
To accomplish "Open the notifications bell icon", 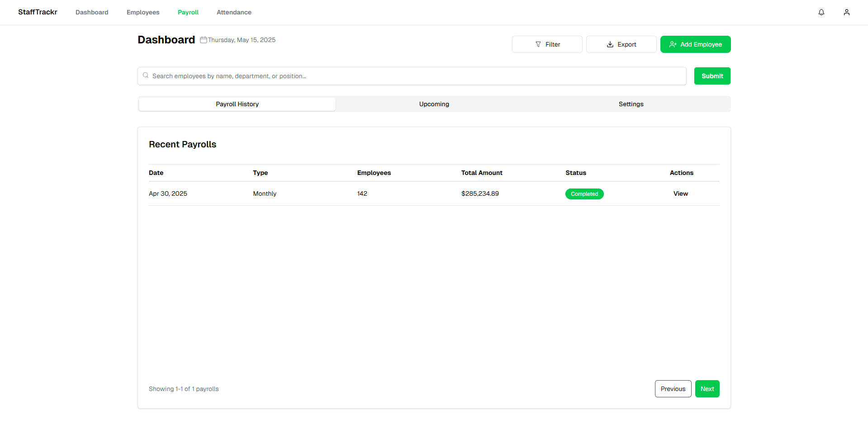I will click(821, 12).
